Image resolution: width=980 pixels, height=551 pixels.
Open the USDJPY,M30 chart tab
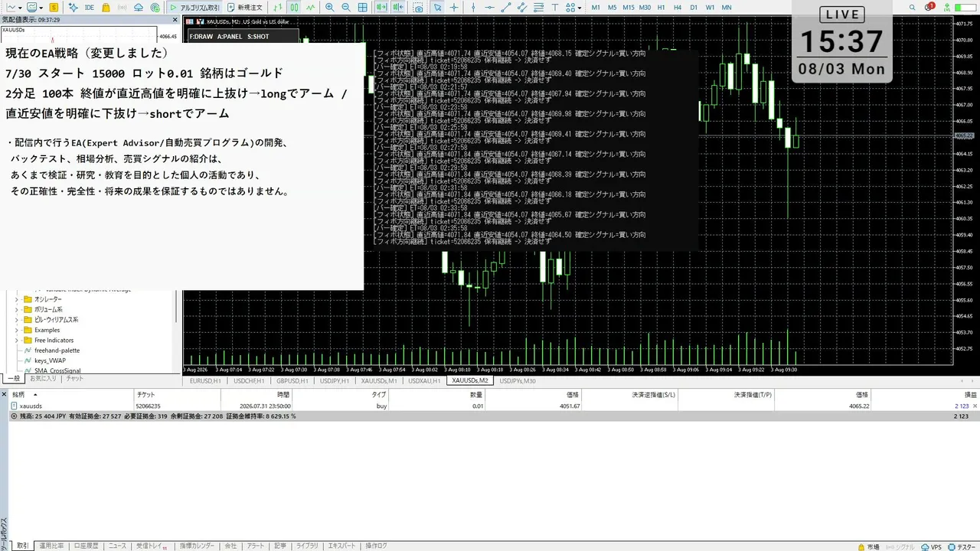click(517, 380)
